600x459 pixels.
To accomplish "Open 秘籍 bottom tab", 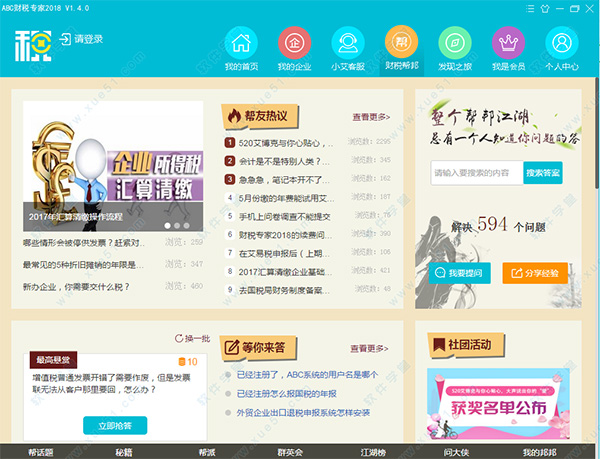I will point(124,452).
